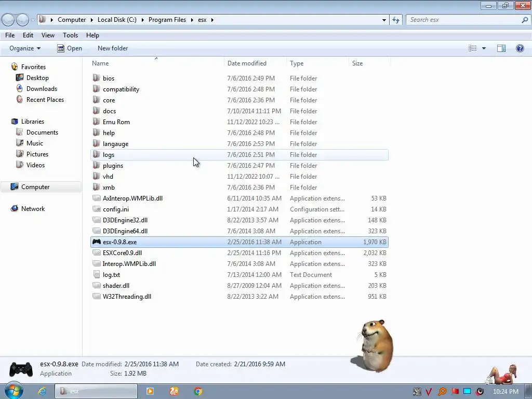Click the Favorites star icon
The width and height of the screenshot is (532, 399).
14,66
